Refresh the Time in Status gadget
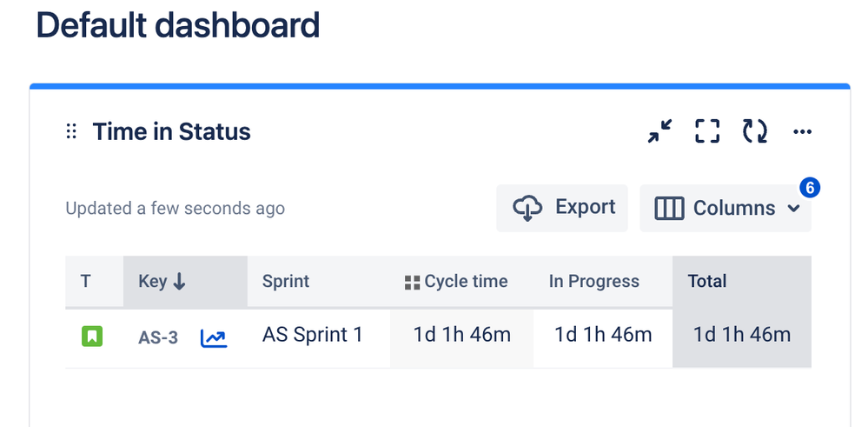Viewport: 868px width, 427px height. coord(754,132)
